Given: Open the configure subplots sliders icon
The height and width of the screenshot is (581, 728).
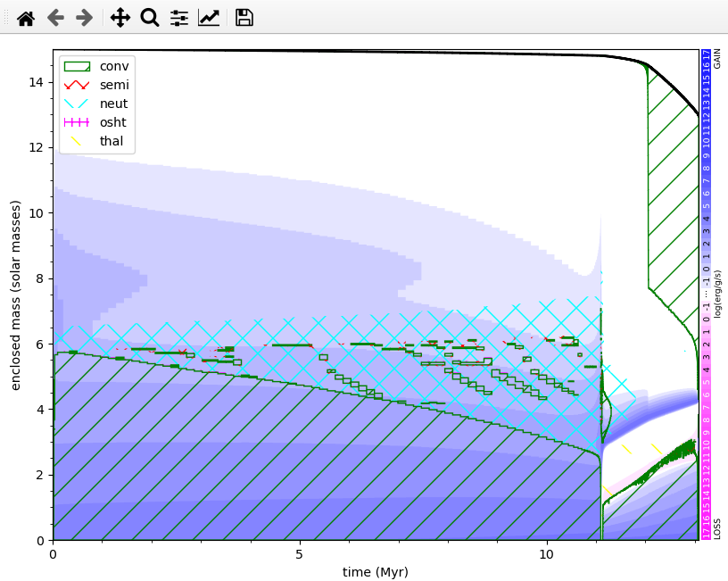Looking at the screenshot, I should (178, 17).
